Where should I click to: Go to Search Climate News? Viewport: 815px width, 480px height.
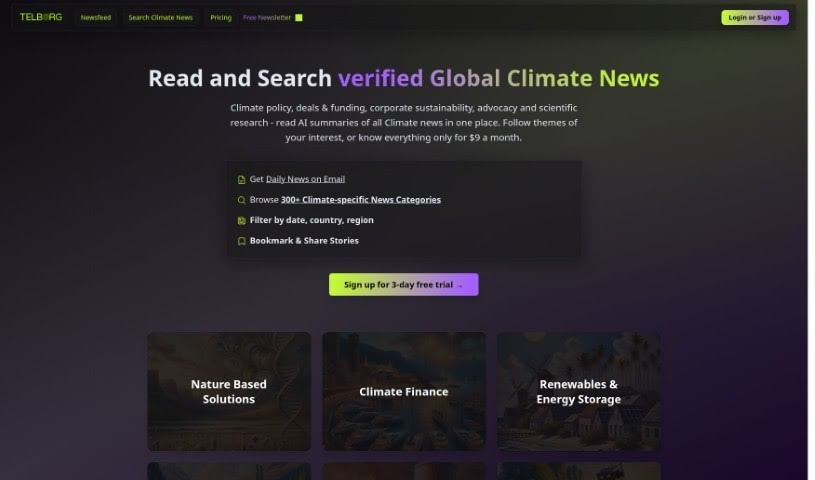coord(160,18)
